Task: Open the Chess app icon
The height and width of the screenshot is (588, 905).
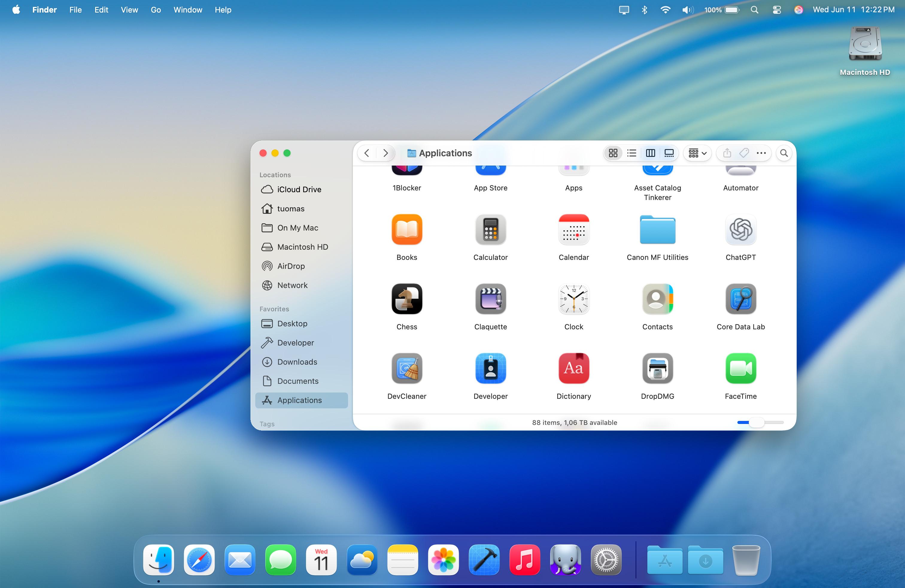Action: point(406,299)
